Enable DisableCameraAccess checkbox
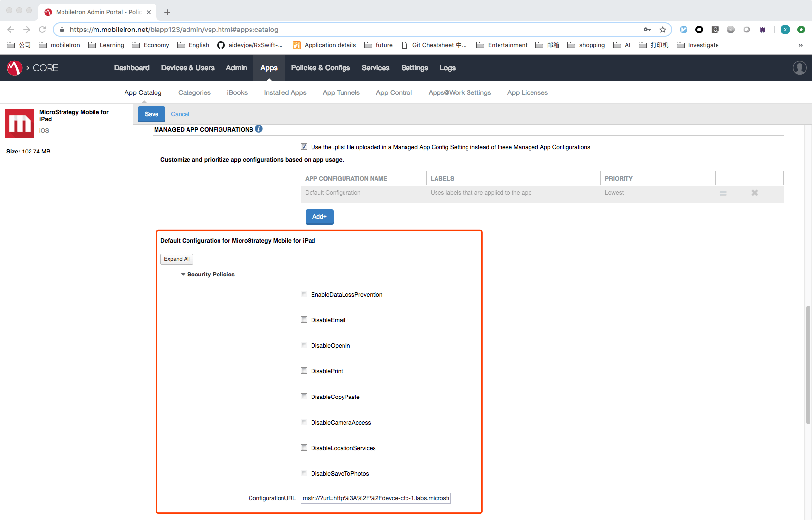This screenshot has height=520, width=812. click(x=304, y=422)
